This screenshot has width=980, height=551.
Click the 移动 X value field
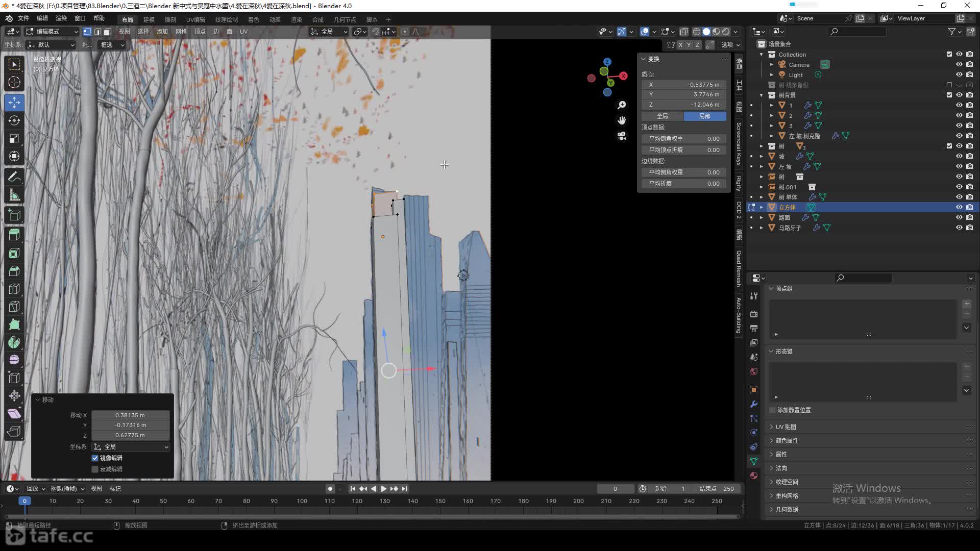pyautogui.click(x=131, y=415)
